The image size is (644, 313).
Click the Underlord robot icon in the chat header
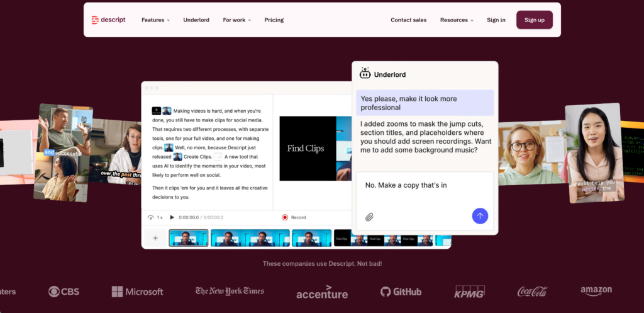[x=365, y=74]
